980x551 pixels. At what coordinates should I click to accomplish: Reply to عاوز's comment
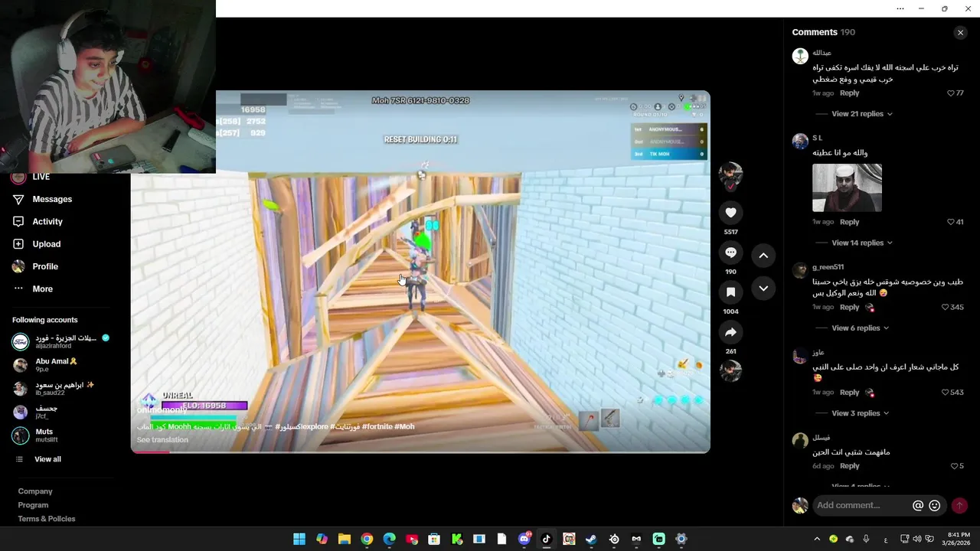coord(849,393)
